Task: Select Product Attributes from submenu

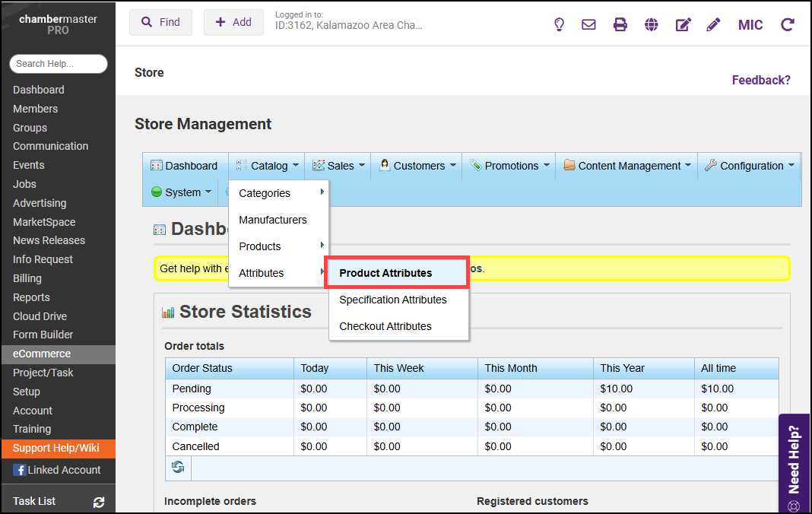Action: pos(385,273)
